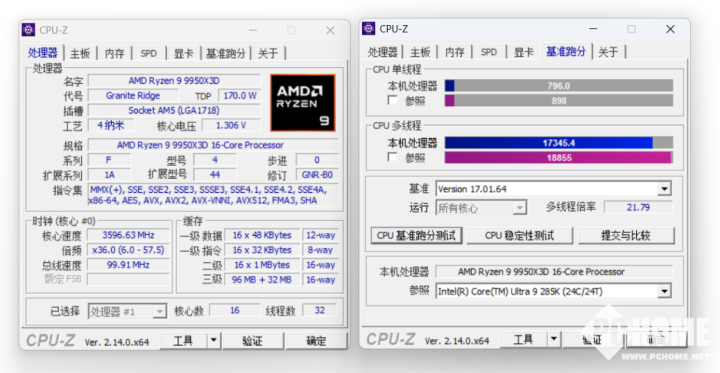Viewport: 720px width, 373px height.
Task: Enable the 参照 checkbox under CPU 多线程
Action: coord(392,158)
